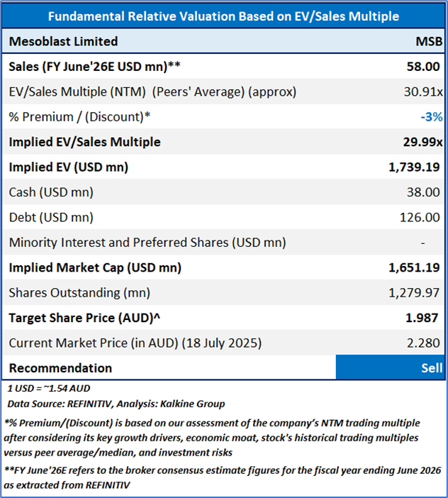
Task: Select the Minority Interest and Preferred Shares label
Action: coord(147,243)
